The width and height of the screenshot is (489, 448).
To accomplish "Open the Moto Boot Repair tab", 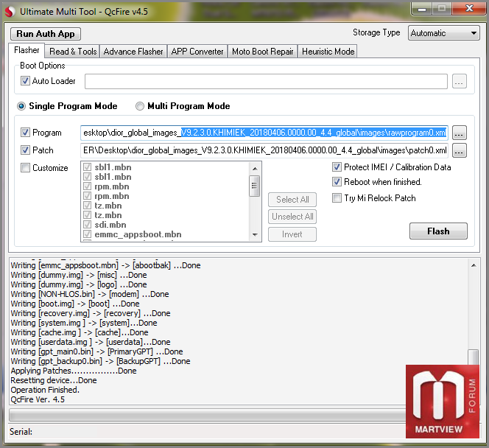I will point(262,52).
